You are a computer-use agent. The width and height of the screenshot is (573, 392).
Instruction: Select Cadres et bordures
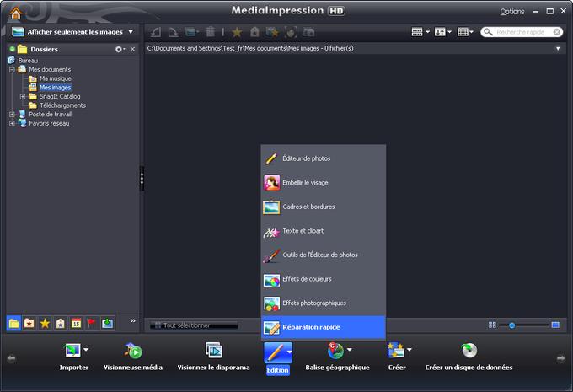coord(324,207)
